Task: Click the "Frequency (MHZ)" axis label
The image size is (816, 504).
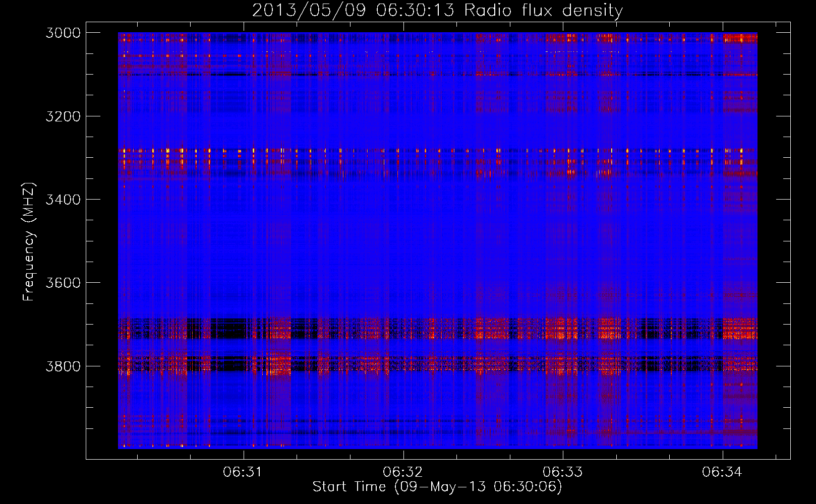Action: click(x=29, y=242)
